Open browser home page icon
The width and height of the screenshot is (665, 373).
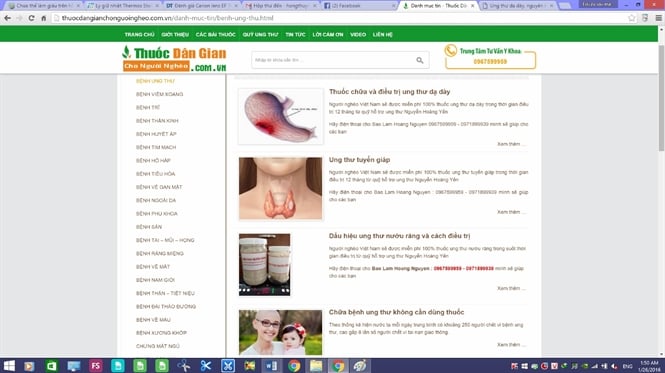click(x=43, y=18)
